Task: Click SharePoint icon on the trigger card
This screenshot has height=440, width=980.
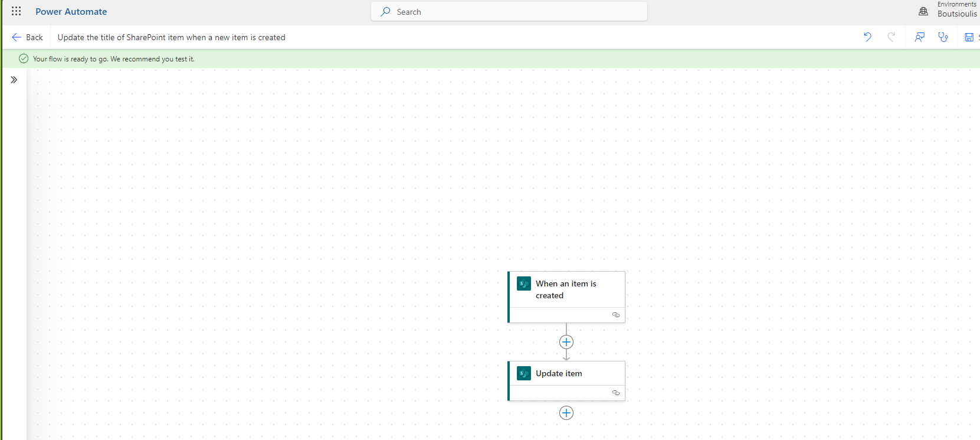Action: coord(524,283)
